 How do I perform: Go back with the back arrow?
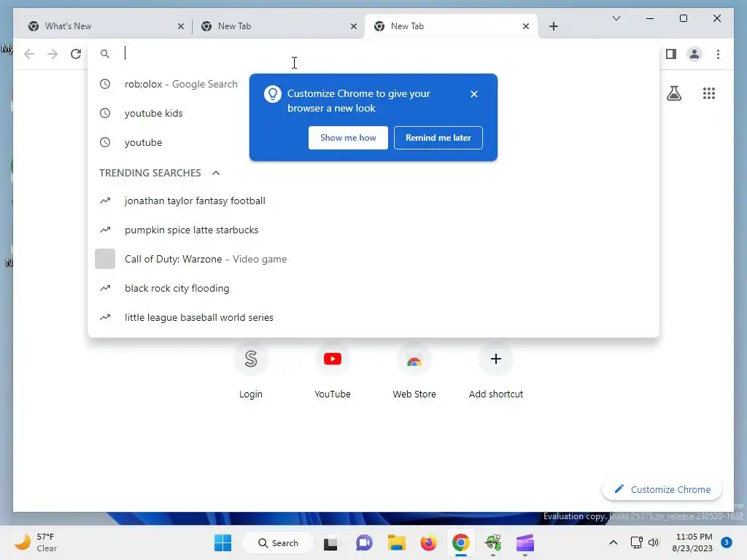[29, 54]
